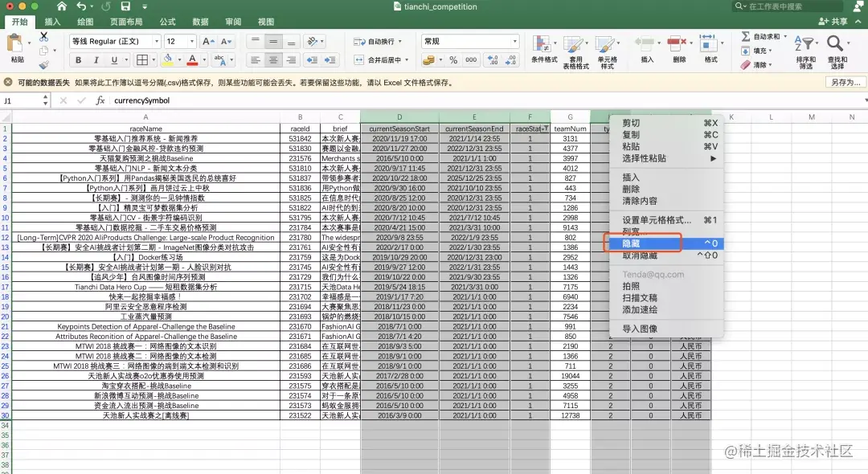This screenshot has width=868, height=474.
Task: Switch to the 数据 ribbon tab
Action: [200, 22]
